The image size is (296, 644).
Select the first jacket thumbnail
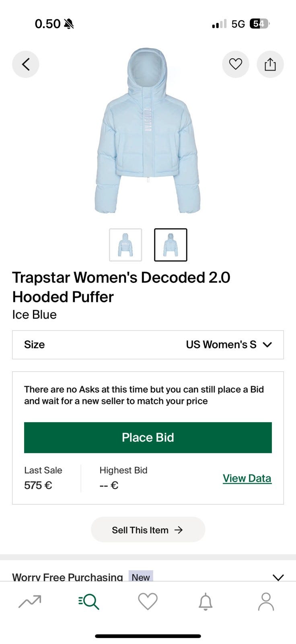(125, 245)
